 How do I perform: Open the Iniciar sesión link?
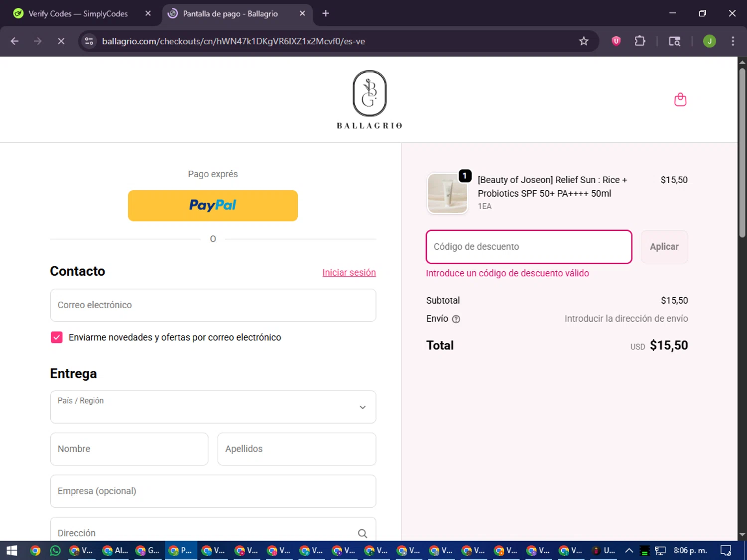pyautogui.click(x=349, y=272)
